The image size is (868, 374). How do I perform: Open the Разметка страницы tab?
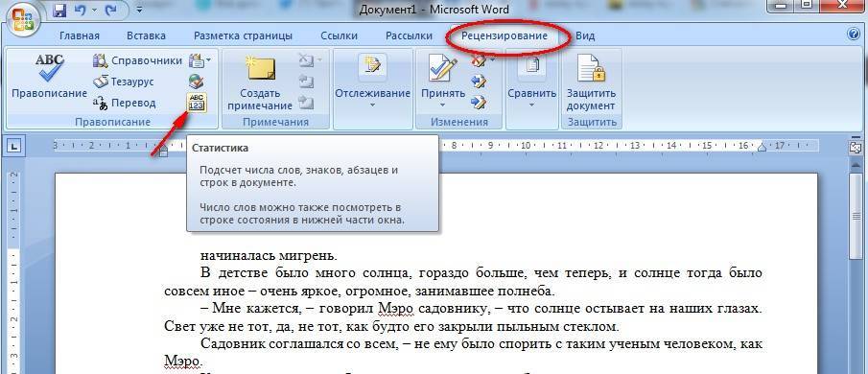[x=243, y=36]
